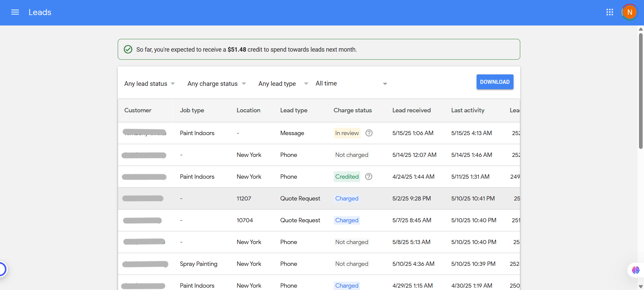The image size is (644, 290).
Task: Click lead received 5/14/25 12:07 AM
Action: pos(415,155)
